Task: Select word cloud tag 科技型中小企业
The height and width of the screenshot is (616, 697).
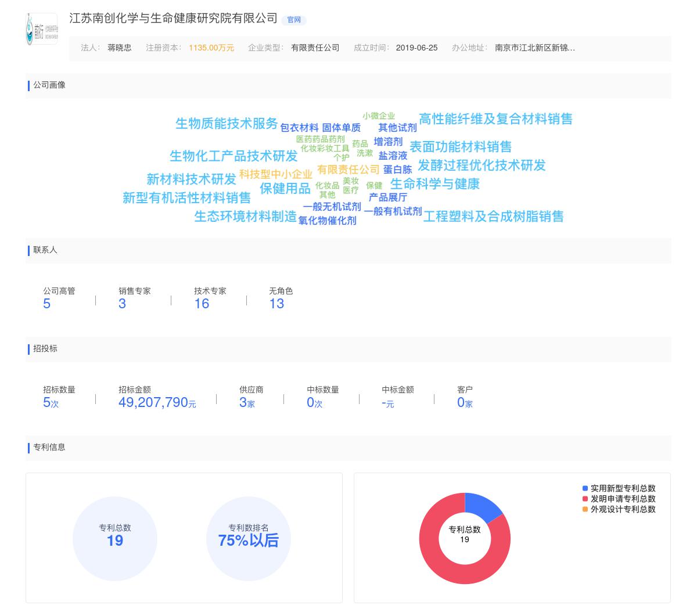Action: pos(276,174)
